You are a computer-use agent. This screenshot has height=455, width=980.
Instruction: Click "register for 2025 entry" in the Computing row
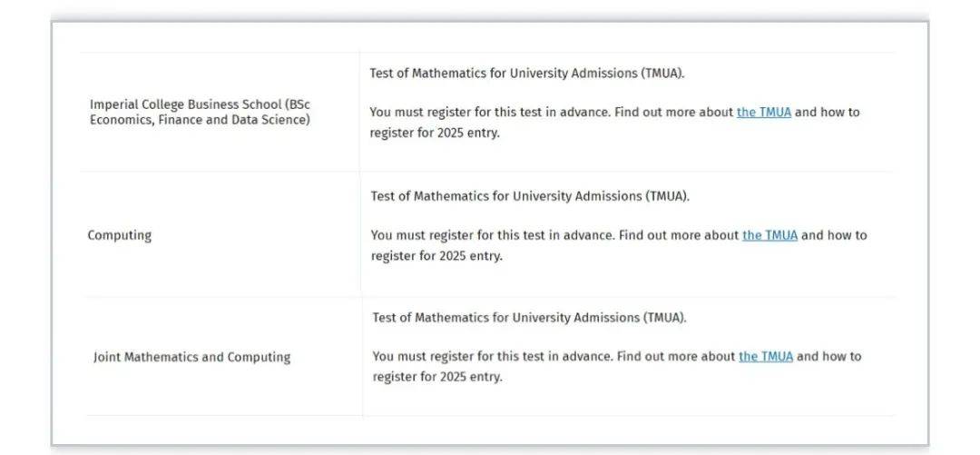click(x=436, y=256)
